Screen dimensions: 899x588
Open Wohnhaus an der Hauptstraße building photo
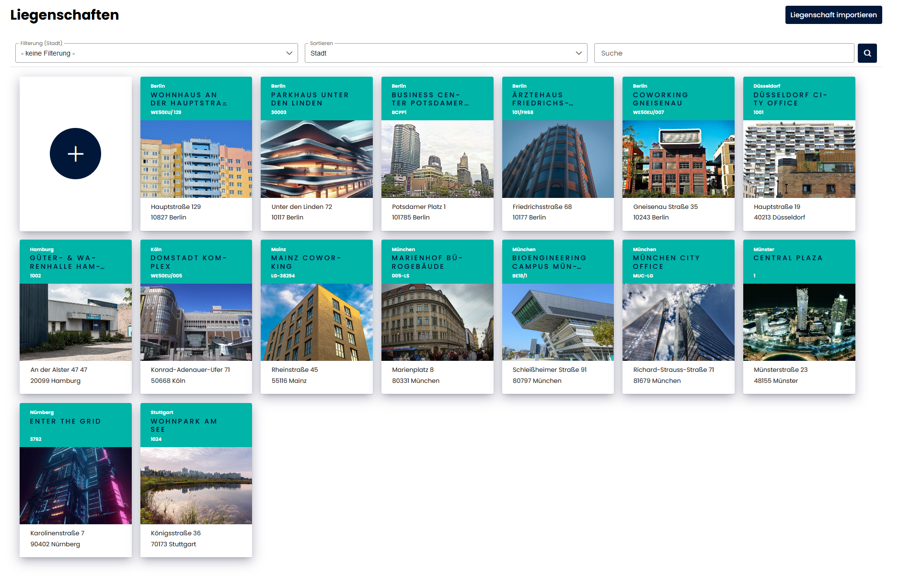[x=196, y=159]
